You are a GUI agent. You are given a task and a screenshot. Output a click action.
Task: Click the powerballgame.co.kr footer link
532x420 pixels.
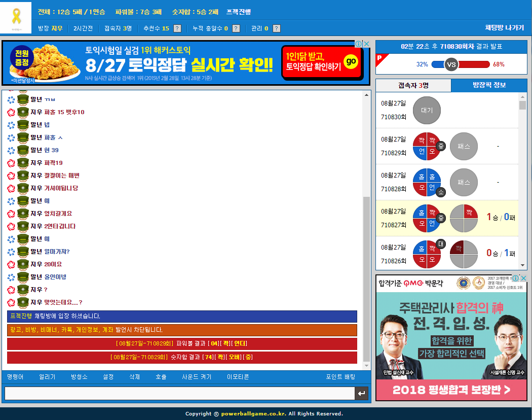(x=253, y=413)
